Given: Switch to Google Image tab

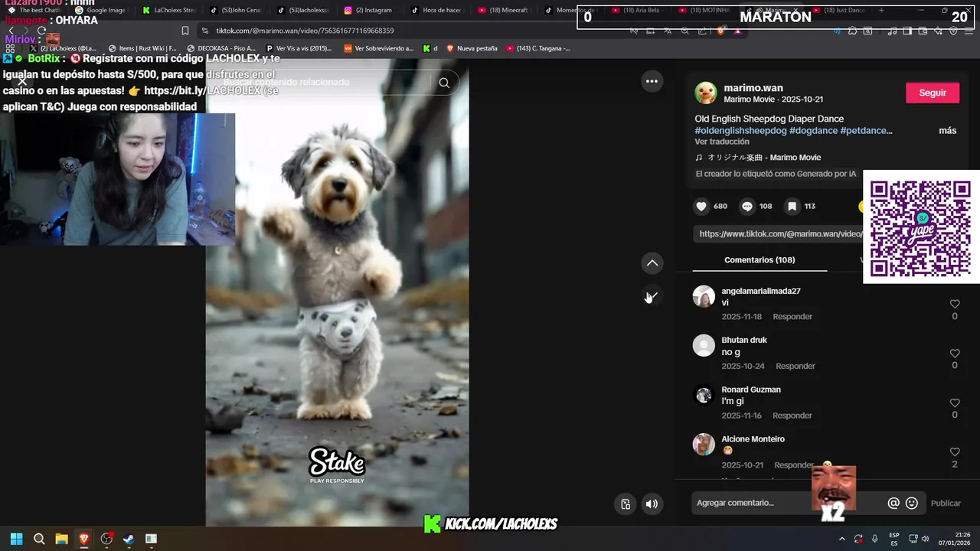Looking at the screenshot, I should (x=100, y=11).
